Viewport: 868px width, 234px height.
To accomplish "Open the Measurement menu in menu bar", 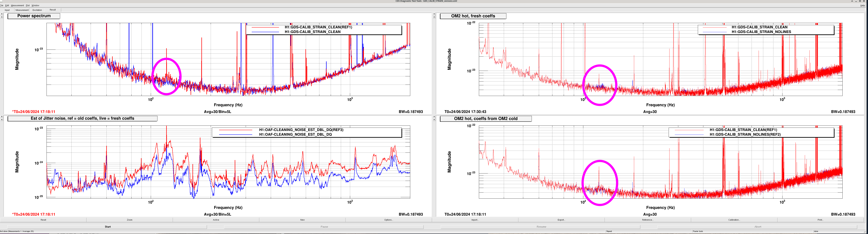I will 17,5.
